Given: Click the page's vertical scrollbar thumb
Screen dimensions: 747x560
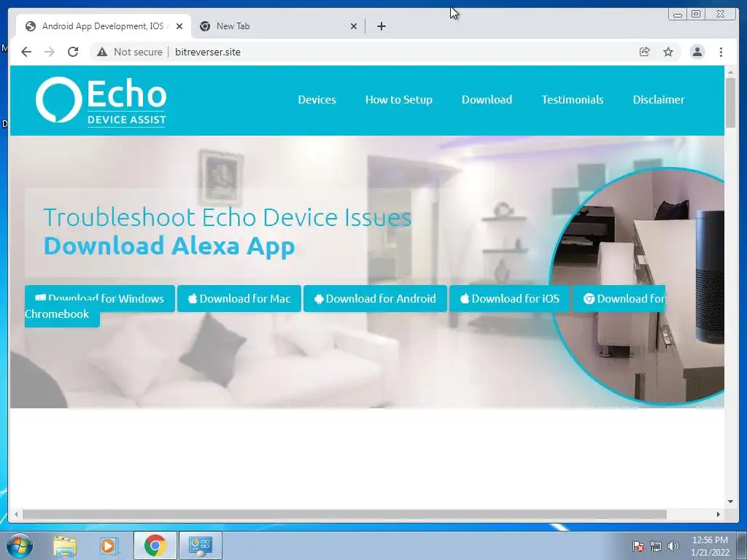Looking at the screenshot, I should pos(730,102).
